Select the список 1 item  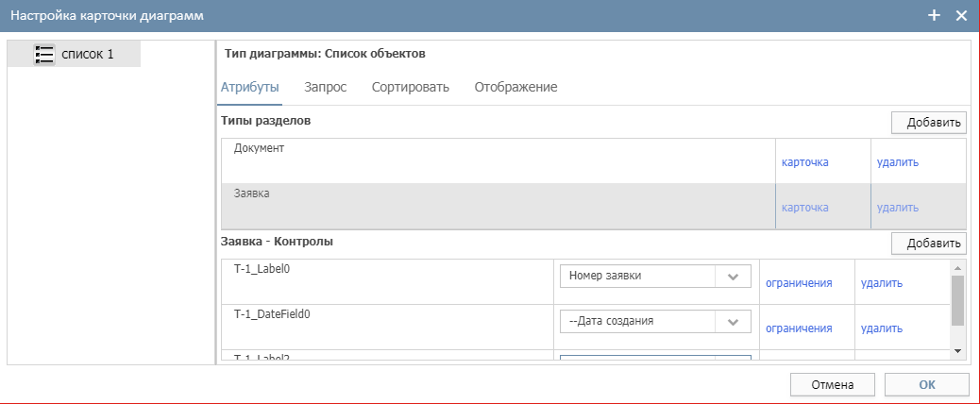87,55
